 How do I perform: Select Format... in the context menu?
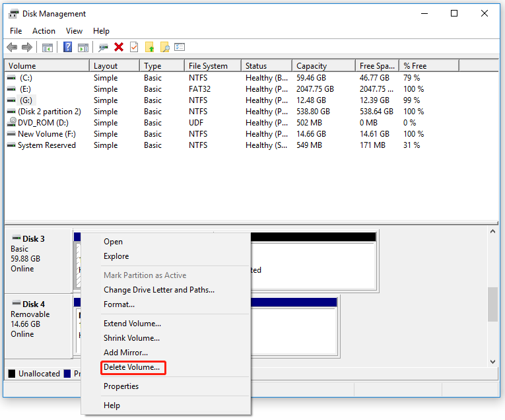pos(119,304)
